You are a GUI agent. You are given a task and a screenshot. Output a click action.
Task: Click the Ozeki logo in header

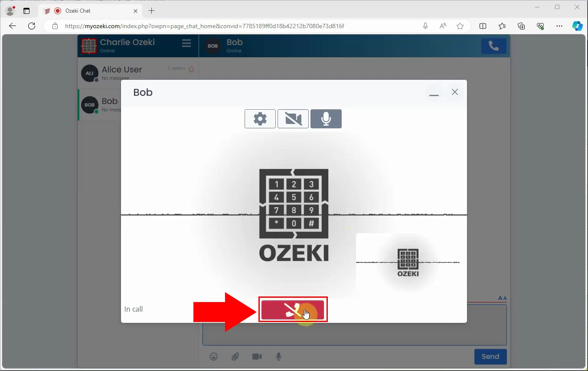pyautogui.click(x=88, y=46)
